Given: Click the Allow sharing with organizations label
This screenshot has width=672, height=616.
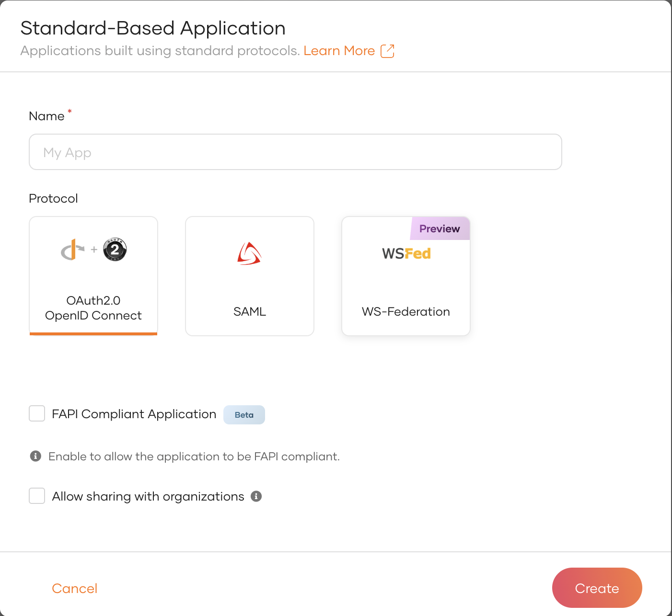Looking at the screenshot, I should 148,496.
